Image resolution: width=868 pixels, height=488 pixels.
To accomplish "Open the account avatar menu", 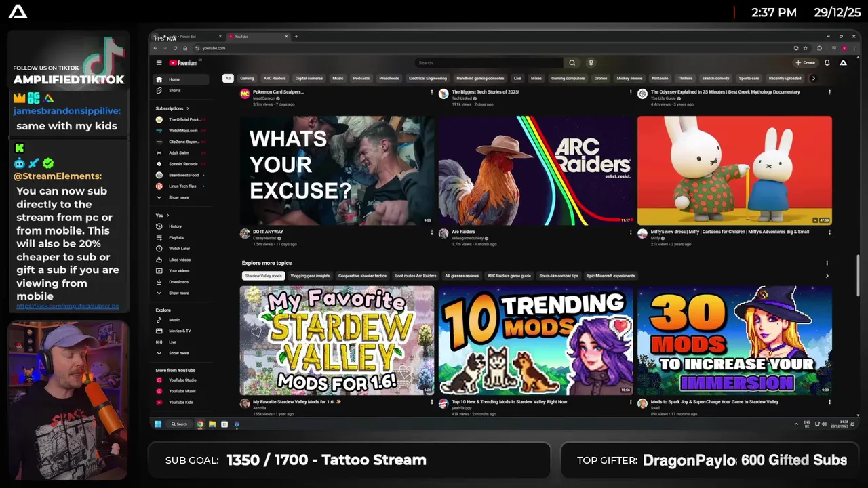I will coord(843,63).
